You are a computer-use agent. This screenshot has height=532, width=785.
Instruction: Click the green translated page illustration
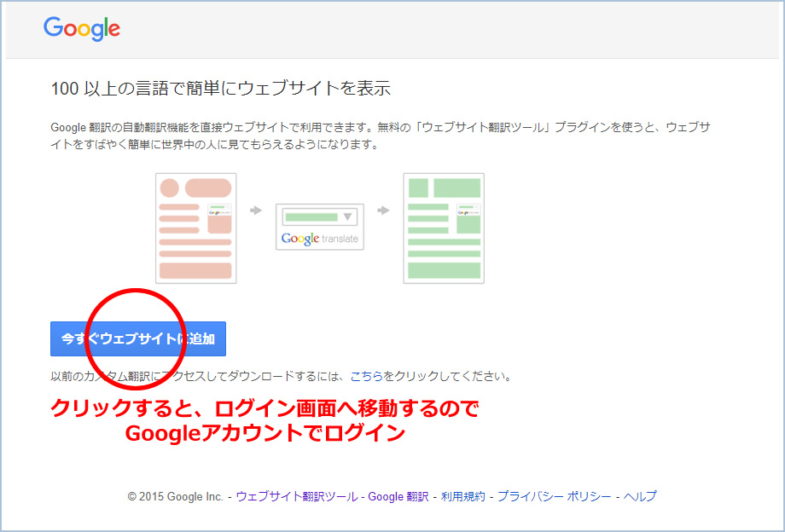444,228
